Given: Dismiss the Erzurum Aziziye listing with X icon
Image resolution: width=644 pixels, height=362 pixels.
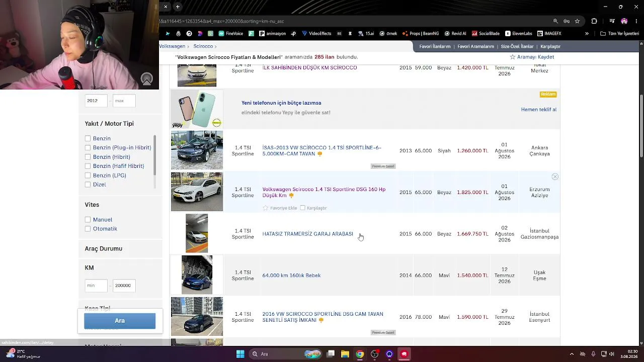Looking at the screenshot, I should pyautogui.click(x=555, y=176).
